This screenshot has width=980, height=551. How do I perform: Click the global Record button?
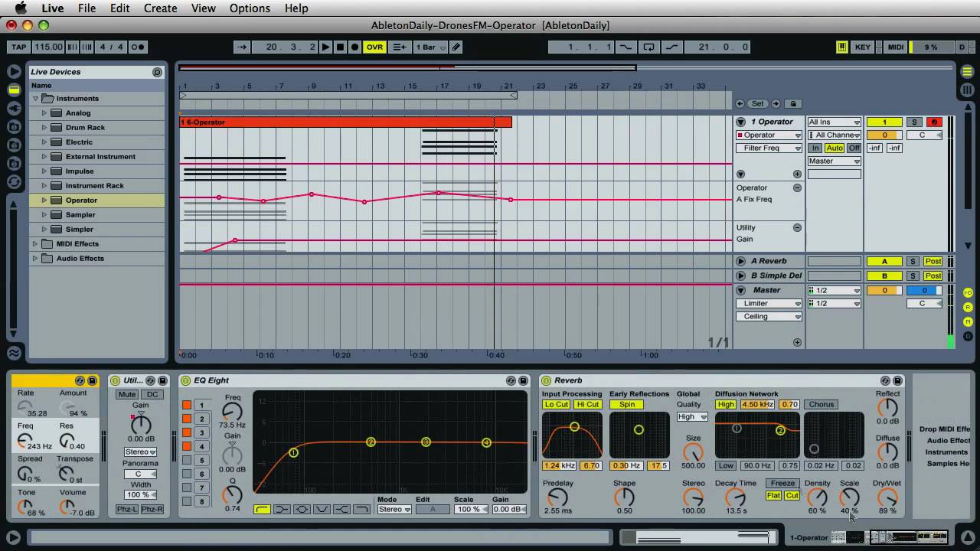click(x=354, y=47)
